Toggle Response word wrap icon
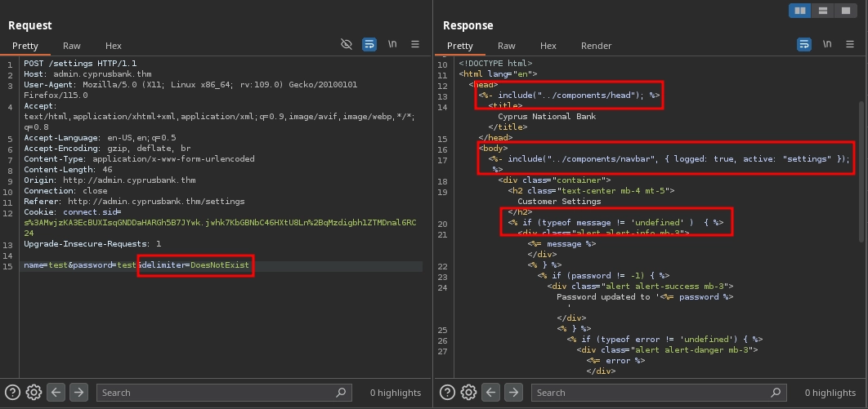This screenshot has height=409, width=868. (805, 44)
